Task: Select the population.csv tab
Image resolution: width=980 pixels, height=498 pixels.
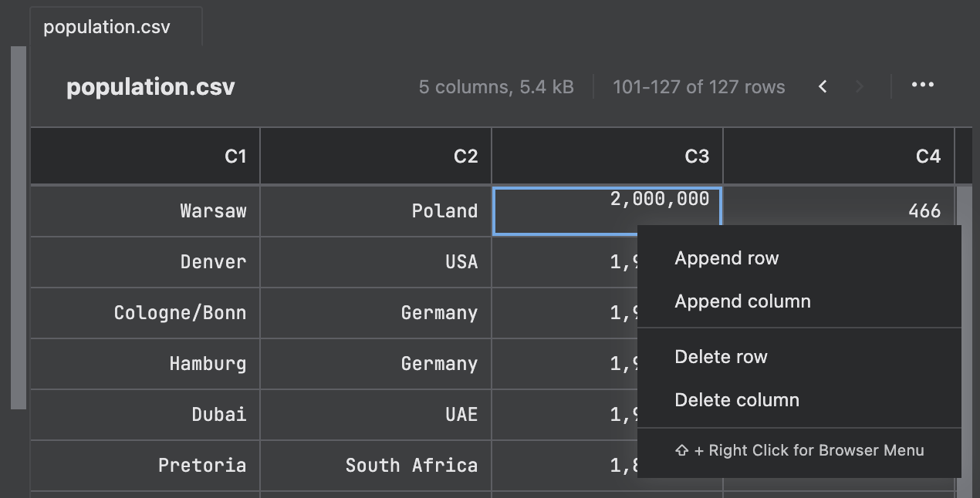Action: click(x=116, y=26)
